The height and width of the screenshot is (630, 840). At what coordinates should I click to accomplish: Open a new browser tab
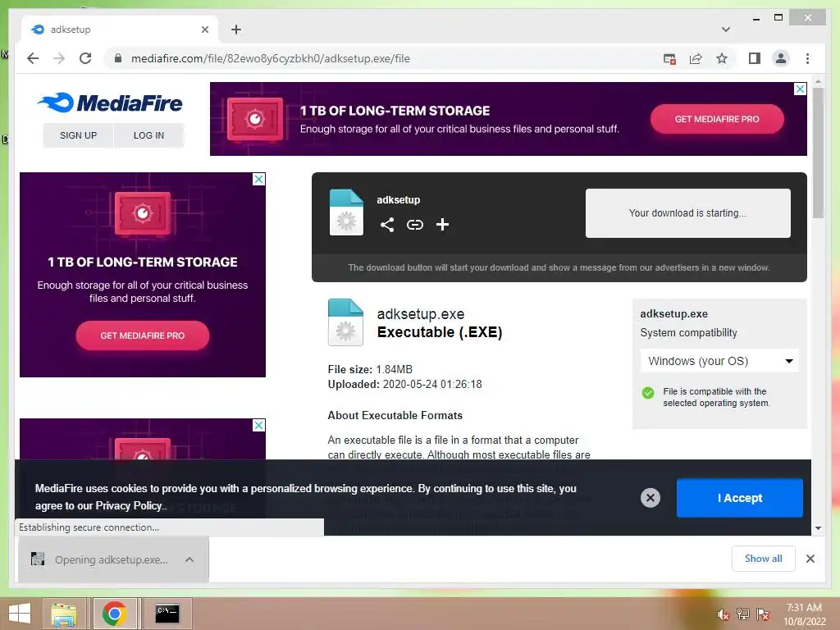coord(235,30)
